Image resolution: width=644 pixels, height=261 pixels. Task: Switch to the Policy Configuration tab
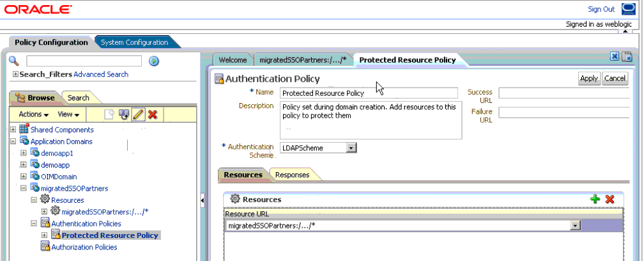click(x=51, y=42)
